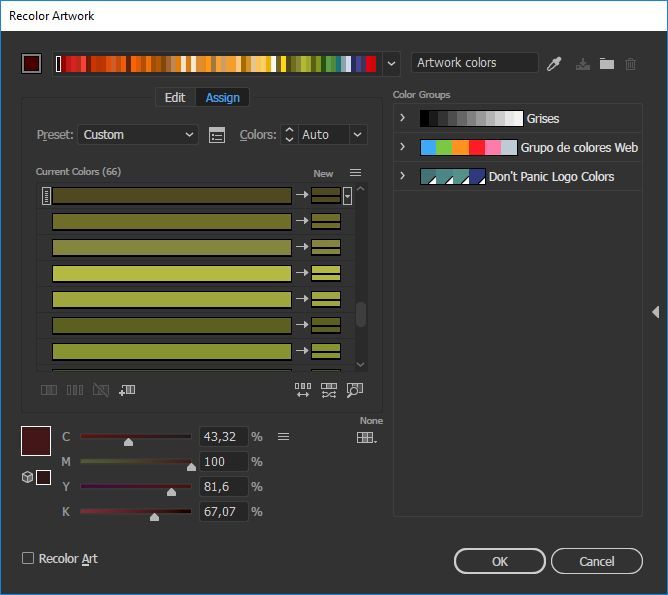Open the Preset Custom dropdown
This screenshot has width=668, height=595.
138,135
